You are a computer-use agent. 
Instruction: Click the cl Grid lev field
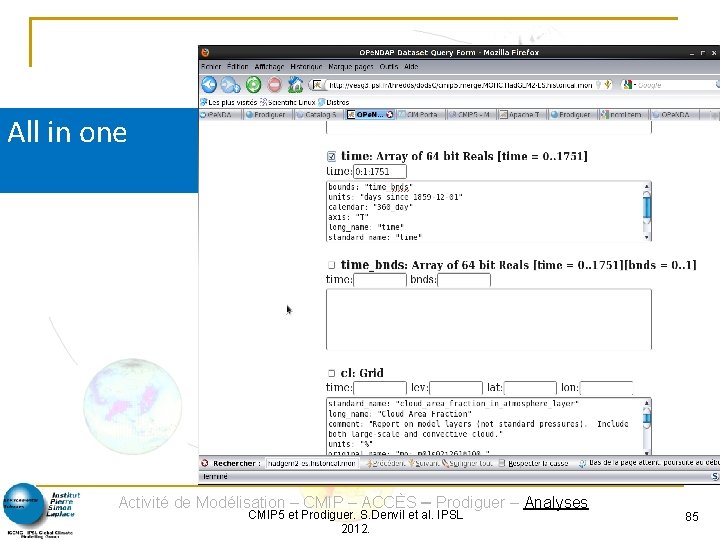[456, 388]
